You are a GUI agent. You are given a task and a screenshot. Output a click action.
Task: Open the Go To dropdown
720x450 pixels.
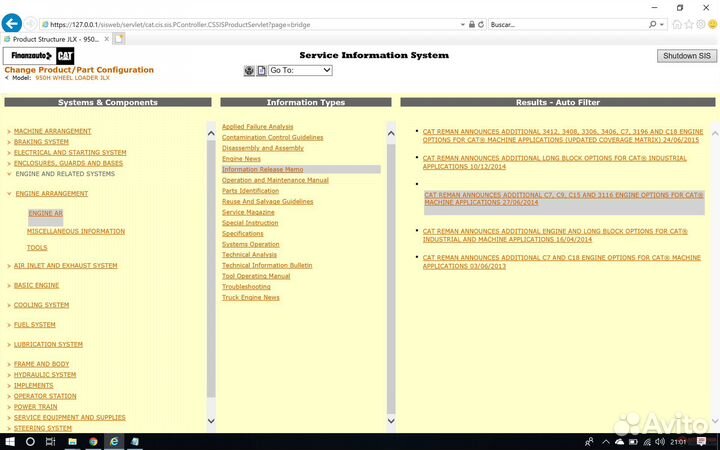pyautogui.click(x=300, y=71)
